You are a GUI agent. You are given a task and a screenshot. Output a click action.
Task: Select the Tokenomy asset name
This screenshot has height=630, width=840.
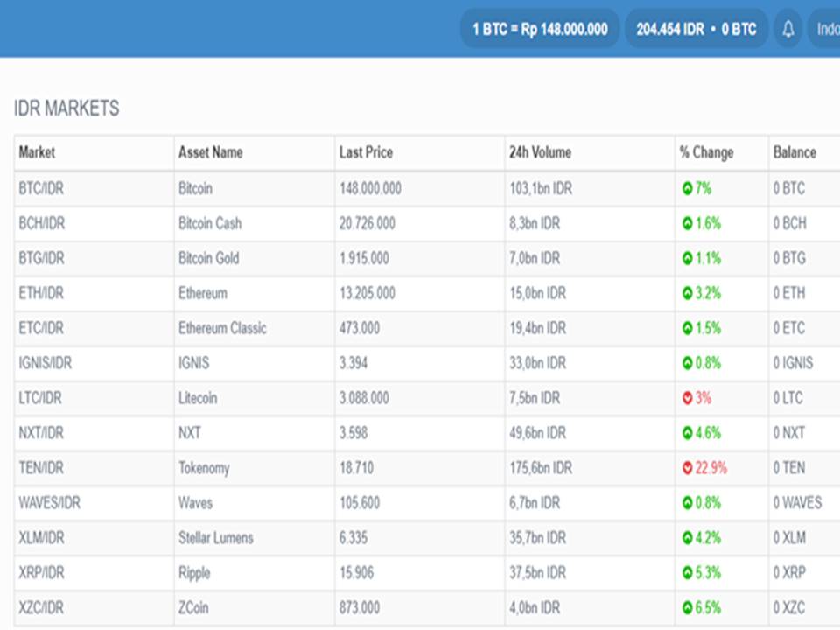click(x=204, y=469)
